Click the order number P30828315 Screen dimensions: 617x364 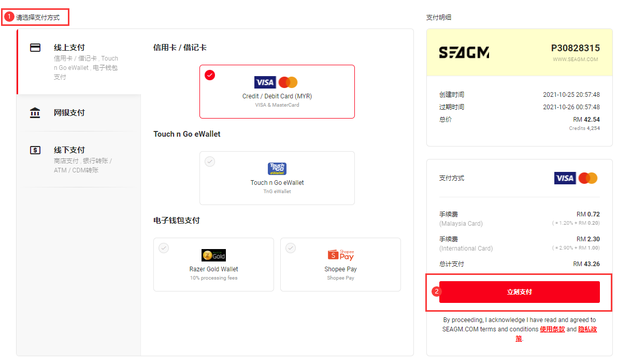coord(575,48)
